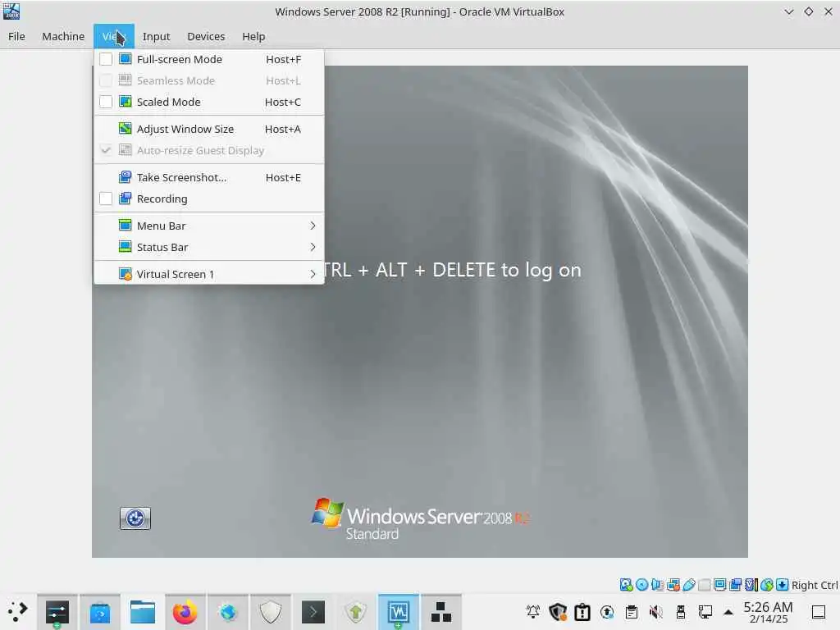Image resolution: width=840 pixels, height=630 pixels.
Task: Click the keyboard capture arrow icon
Action: coord(782,584)
